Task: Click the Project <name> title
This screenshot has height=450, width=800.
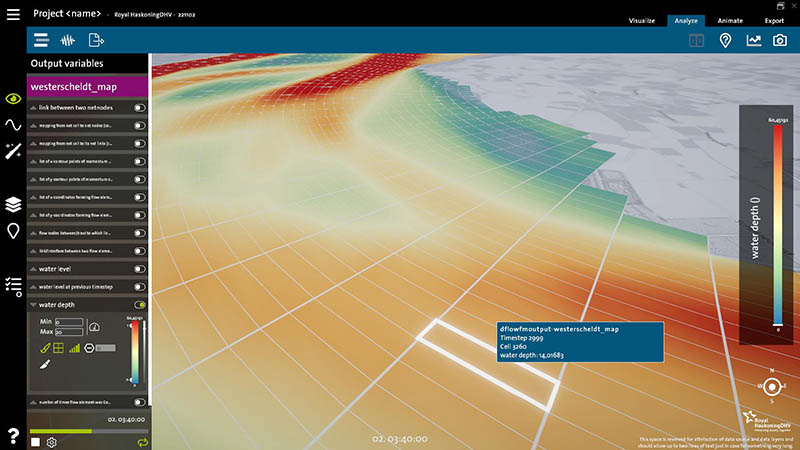Action: (67, 13)
